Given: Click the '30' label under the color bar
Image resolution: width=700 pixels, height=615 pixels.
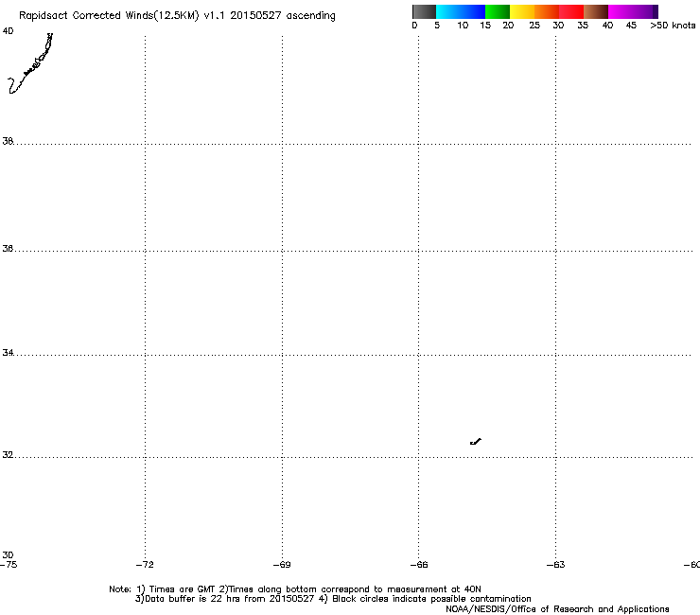Looking at the screenshot, I should 558,26.
